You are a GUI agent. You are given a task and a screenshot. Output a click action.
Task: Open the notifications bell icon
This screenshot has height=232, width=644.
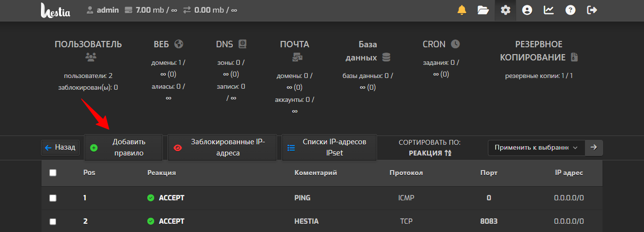462,10
